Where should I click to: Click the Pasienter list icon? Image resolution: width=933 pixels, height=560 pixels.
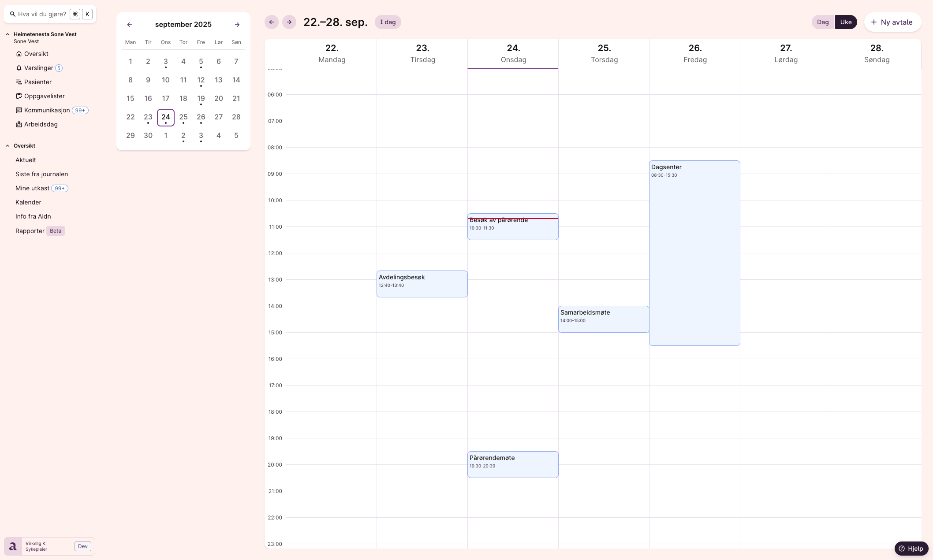19,82
